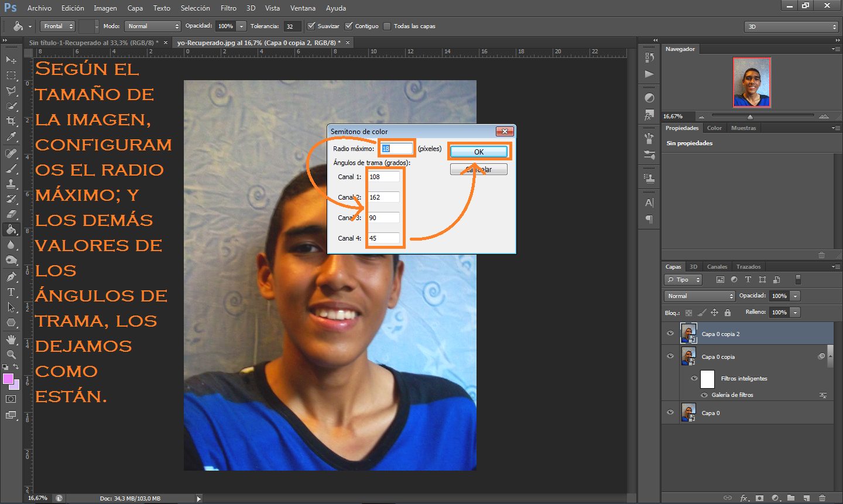The height and width of the screenshot is (504, 843).
Task: Open the Actions panel play icon
Action: pos(649,74)
